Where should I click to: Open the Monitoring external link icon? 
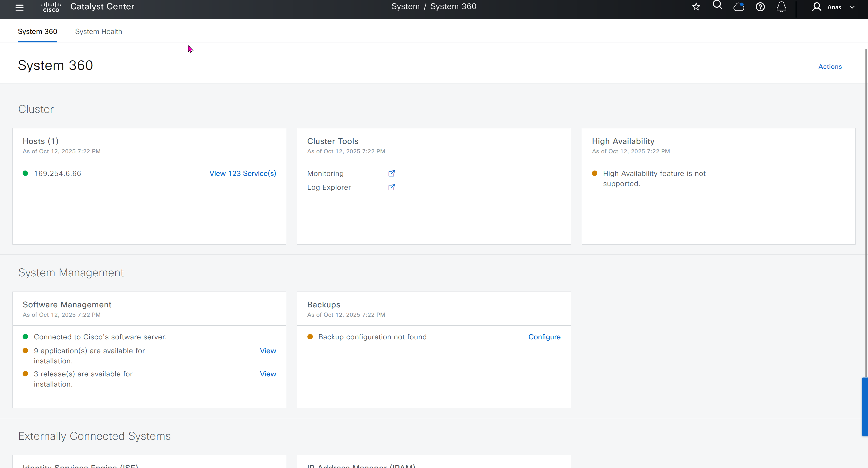click(392, 173)
